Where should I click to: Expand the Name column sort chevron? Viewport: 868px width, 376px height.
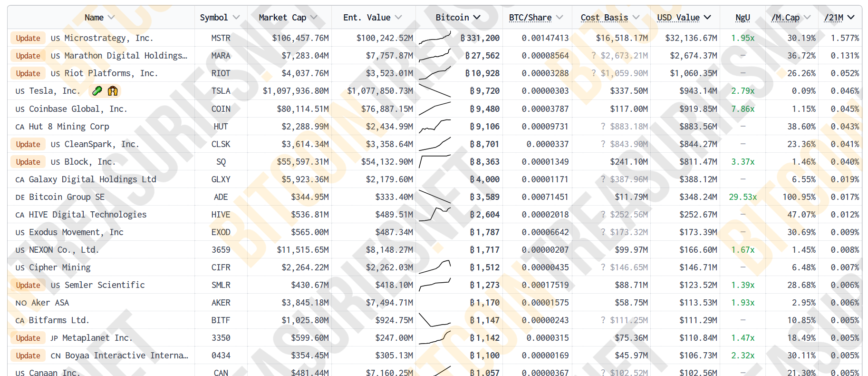(111, 18)
